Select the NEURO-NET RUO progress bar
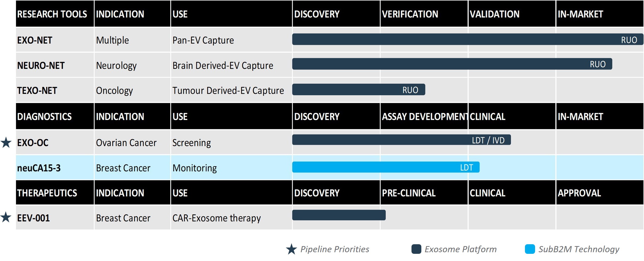 point(452,64)
